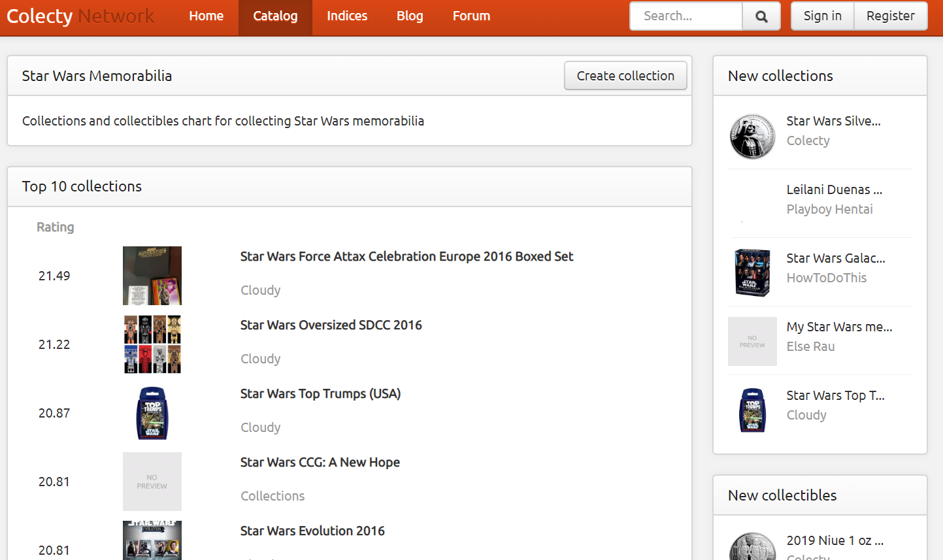Screen dimensions: 943x560
Task: Open the Forum menu item
Action: [471, 16]
